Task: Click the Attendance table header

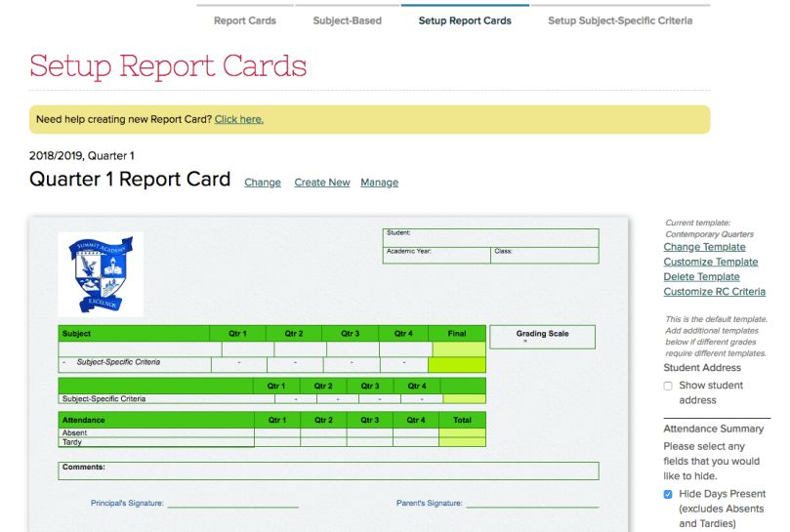Action: [156, 420]
